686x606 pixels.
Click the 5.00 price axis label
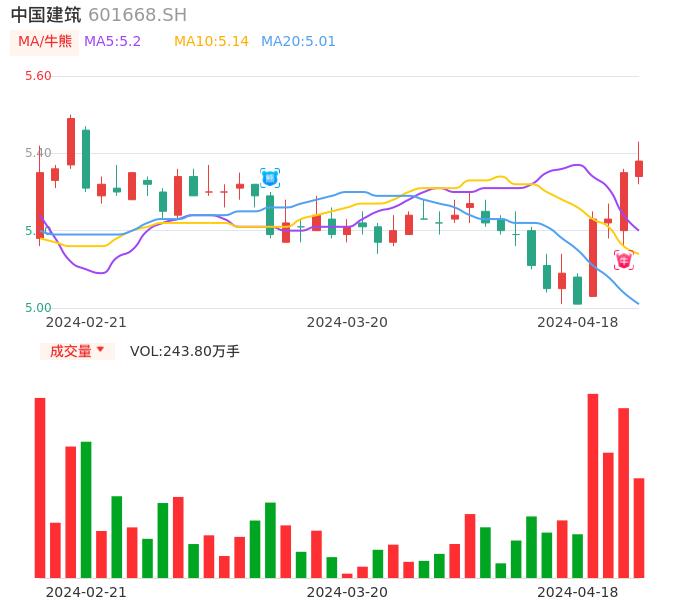(38, 308)
